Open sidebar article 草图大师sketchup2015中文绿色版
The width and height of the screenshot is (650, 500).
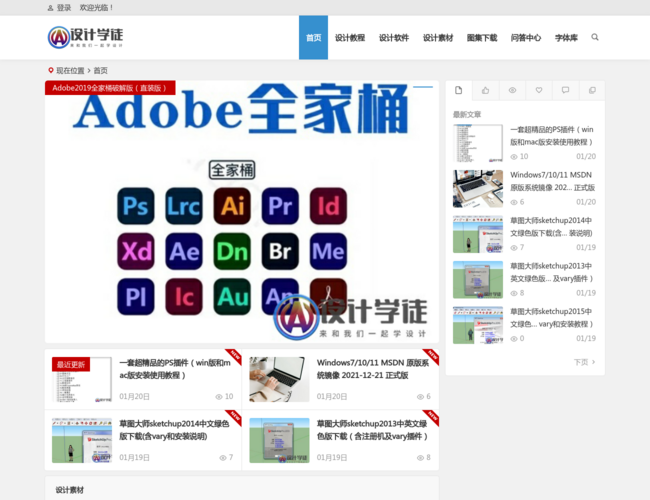[x=552, y=318]
